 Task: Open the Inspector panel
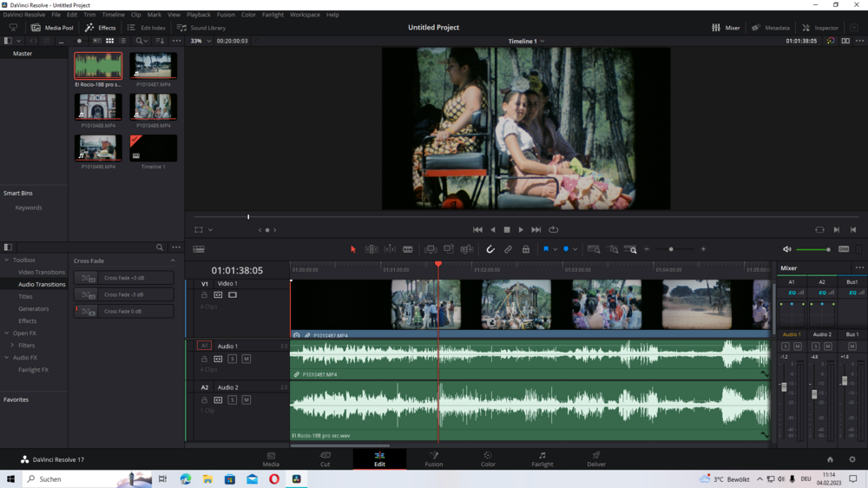point(820,28)
